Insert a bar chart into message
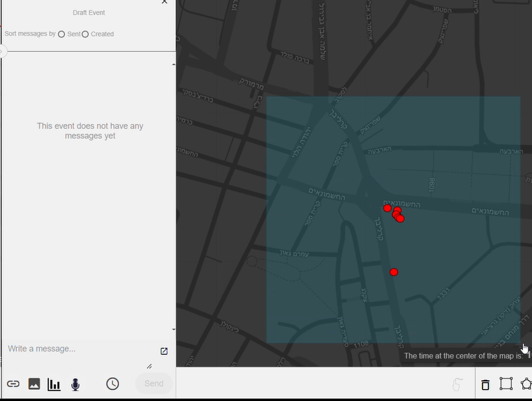Viewport: 532px width, 401px height. [x=54, y=384]
